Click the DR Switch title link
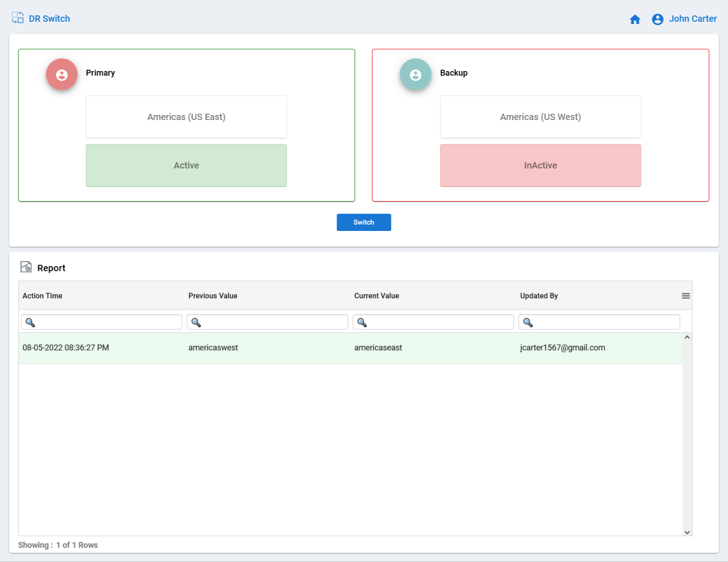The width and height of the screenshot is (728, 562). click(49, 19)
